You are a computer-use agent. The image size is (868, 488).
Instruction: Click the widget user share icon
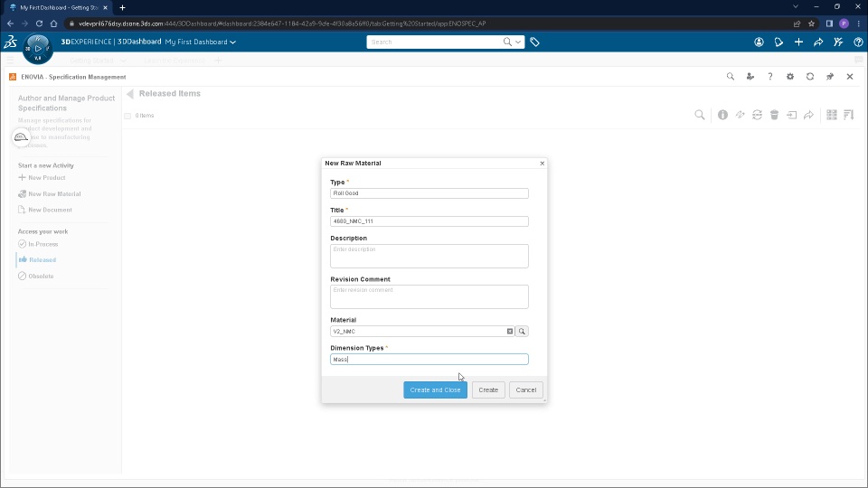pyautogui.click(x=750, y=77)
